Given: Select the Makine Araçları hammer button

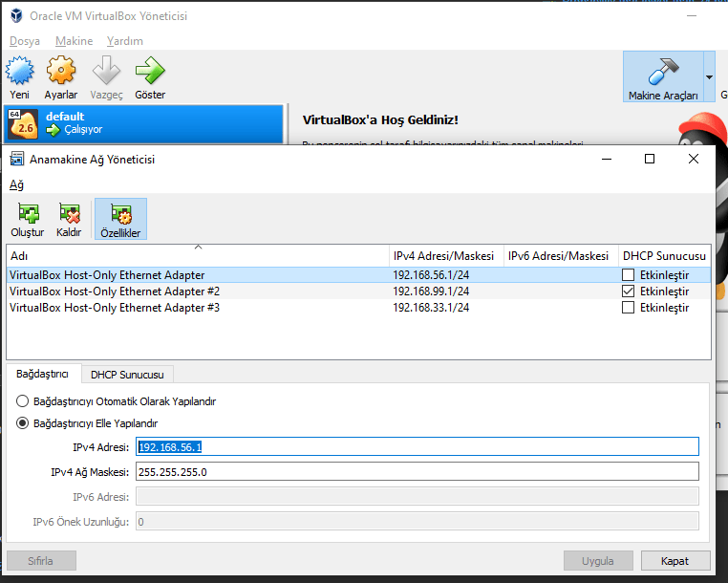Looking at the screenshot, I should coord(663,76).
